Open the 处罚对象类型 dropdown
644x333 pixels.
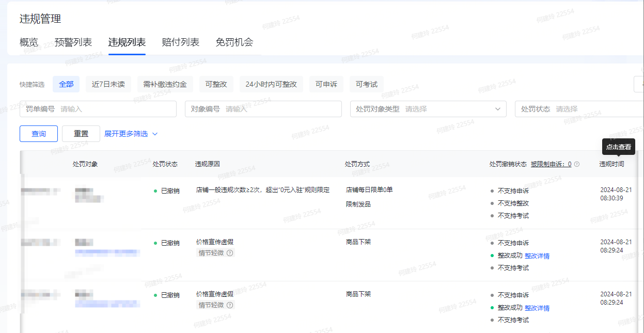[x=428, y=109]
